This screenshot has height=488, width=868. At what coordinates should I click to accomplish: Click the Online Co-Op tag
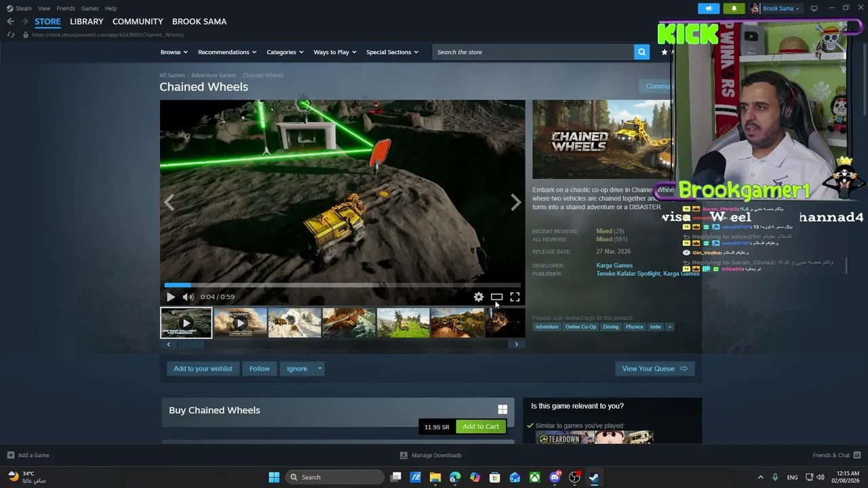580,327
